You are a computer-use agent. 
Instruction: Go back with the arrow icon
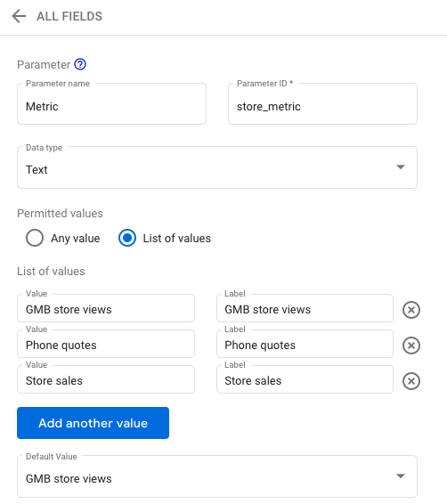19,16
